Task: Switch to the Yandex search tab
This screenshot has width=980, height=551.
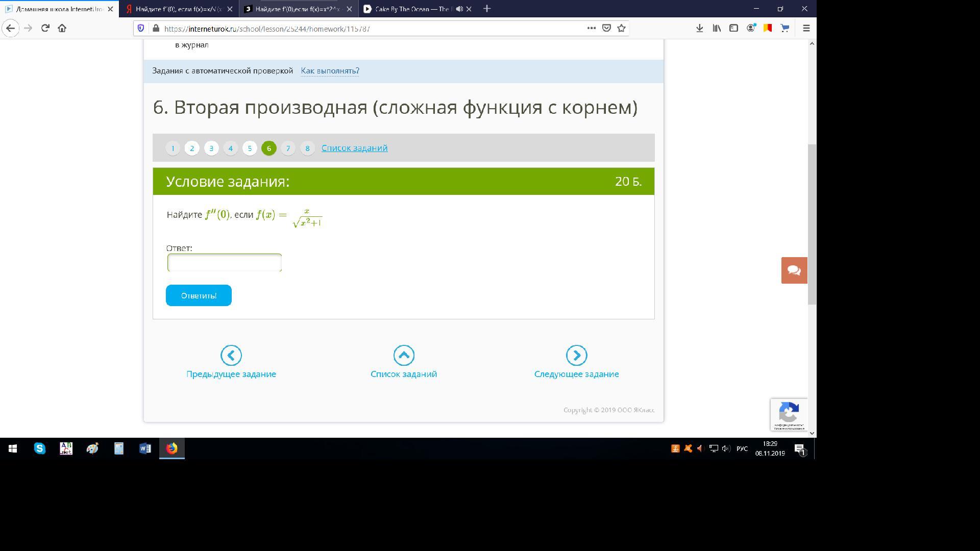Action: [179, 9]
